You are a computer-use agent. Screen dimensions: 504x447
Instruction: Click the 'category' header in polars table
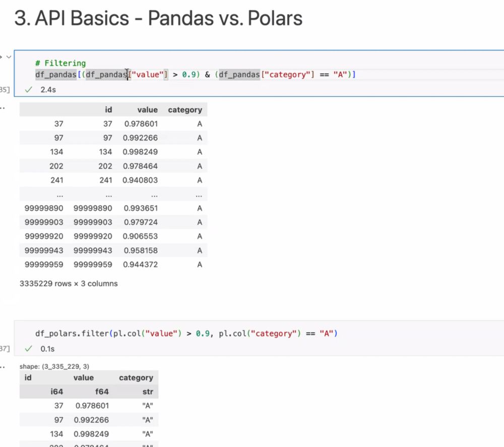click(x=136, y=378)
